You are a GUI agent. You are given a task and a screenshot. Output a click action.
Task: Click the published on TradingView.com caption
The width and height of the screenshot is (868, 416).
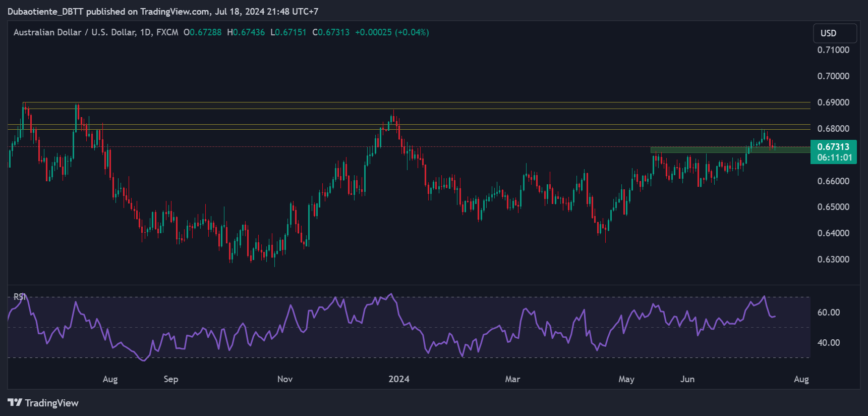click(163, 11)
